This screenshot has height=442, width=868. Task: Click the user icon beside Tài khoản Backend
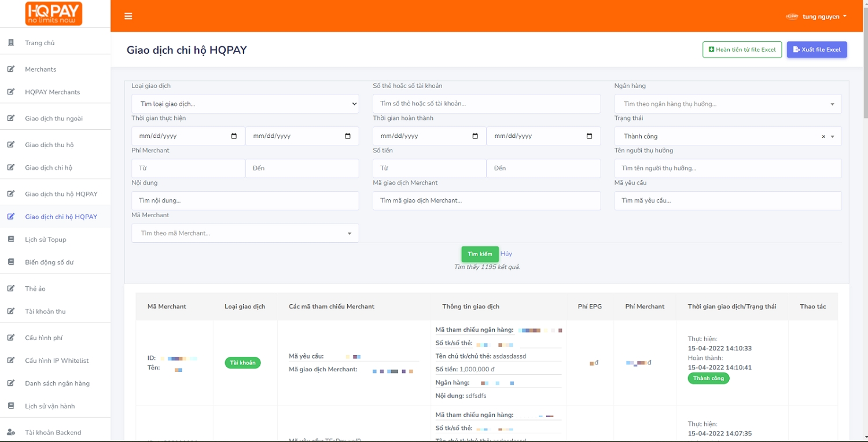11,432
